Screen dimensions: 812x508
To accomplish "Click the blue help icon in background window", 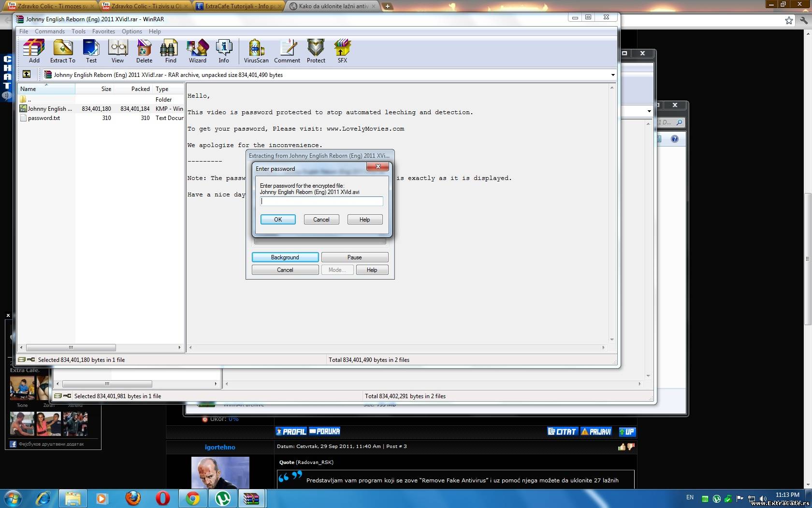I will [675, 139].
